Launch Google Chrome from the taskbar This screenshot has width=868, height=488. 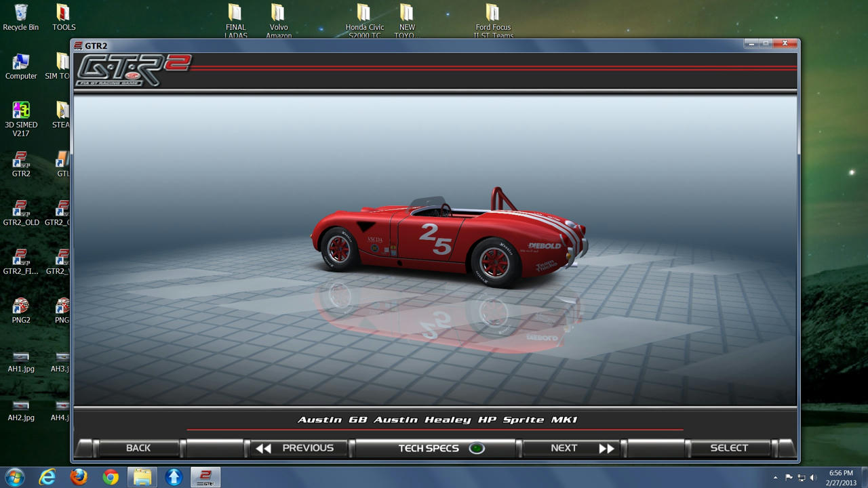point(111,477)
